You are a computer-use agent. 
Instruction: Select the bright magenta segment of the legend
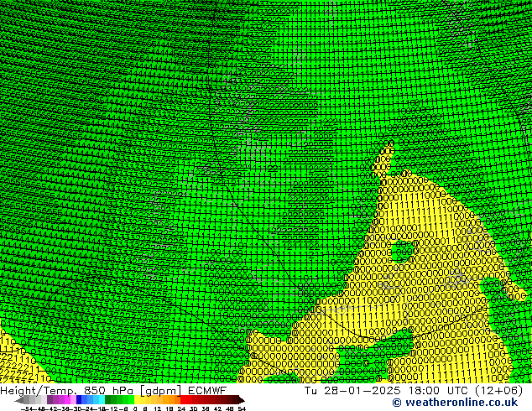(67, 400)
